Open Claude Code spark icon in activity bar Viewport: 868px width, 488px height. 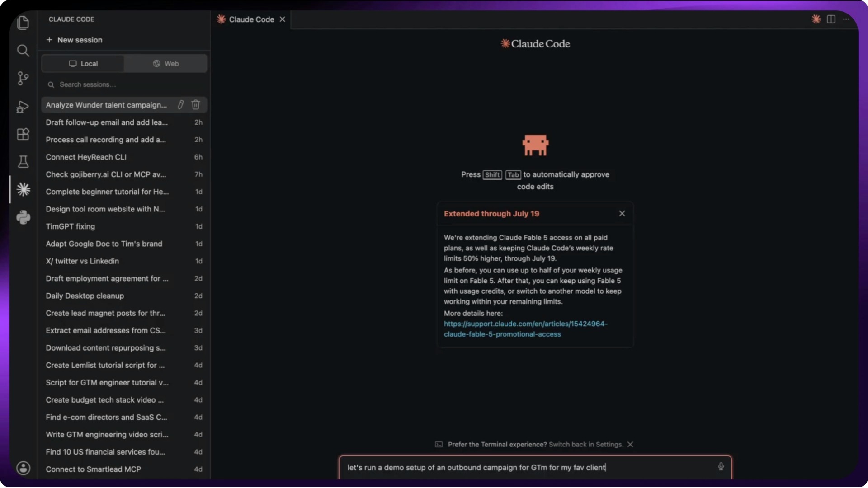(23, 189)
